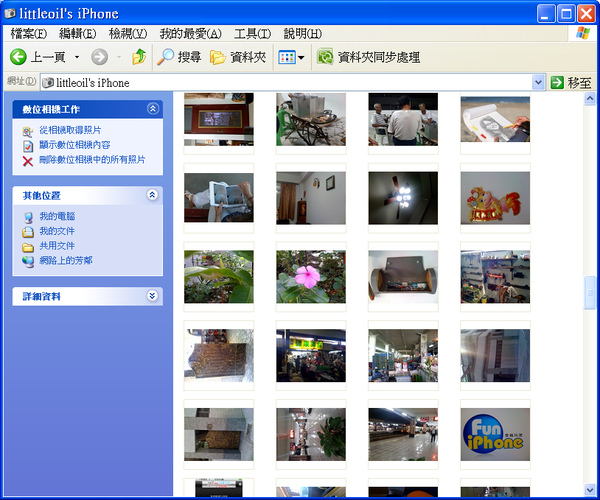Open the View menu (檢視)
This screenshot has width=600, height=500.
(128, 34)
